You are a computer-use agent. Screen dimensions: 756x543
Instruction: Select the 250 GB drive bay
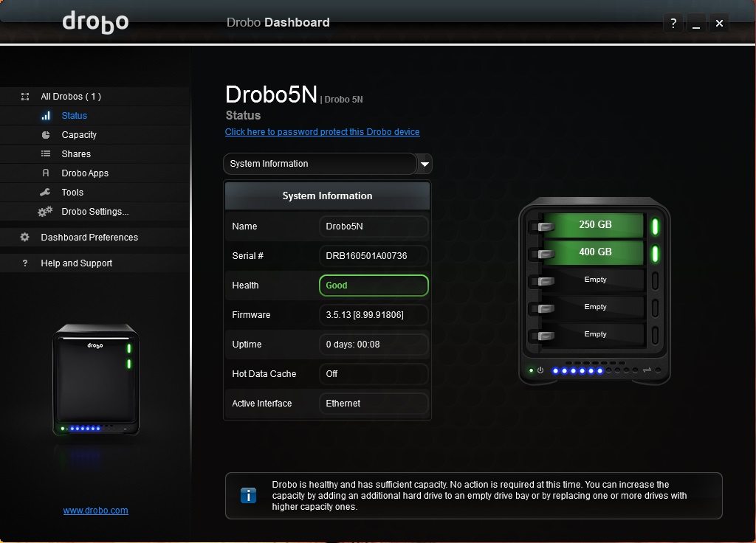pos(595,225)
